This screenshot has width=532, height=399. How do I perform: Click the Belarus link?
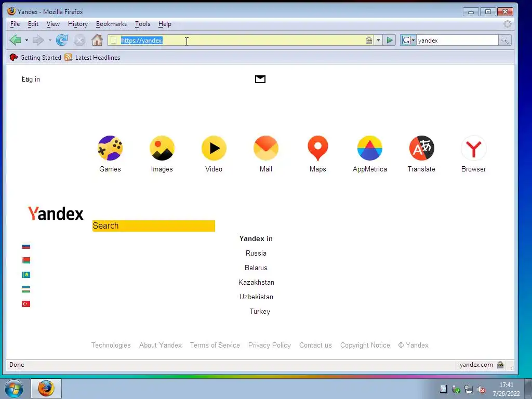click(x=256, y=268)
